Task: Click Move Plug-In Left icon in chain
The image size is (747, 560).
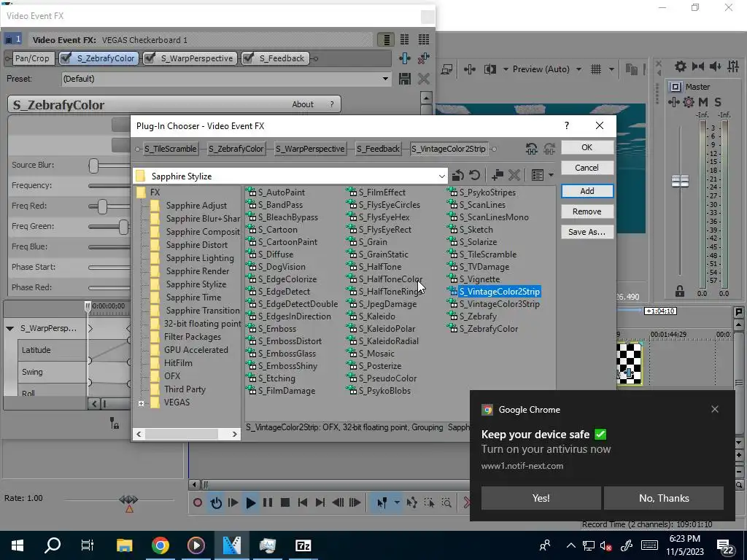Action: pos(532,149)
